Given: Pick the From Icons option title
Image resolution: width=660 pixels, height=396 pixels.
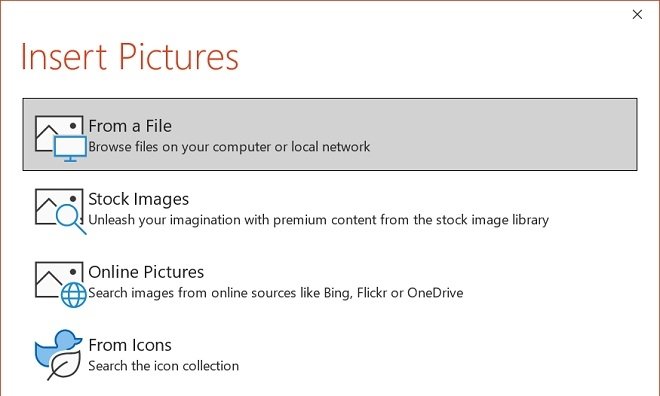Looking at the screenshot, I should (x=130, y=345).
